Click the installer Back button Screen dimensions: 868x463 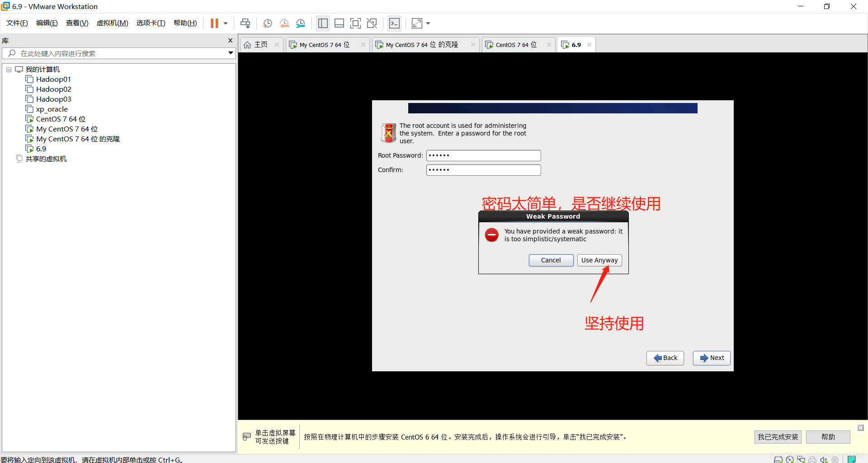[665, 358]
